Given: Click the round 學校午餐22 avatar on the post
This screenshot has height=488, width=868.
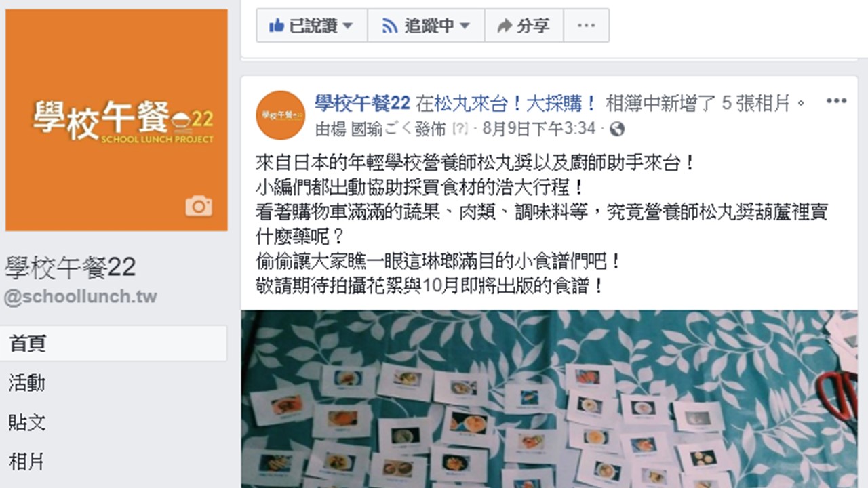Looking at the screenshot, I should pyautogui.click(x=281, y=115).
